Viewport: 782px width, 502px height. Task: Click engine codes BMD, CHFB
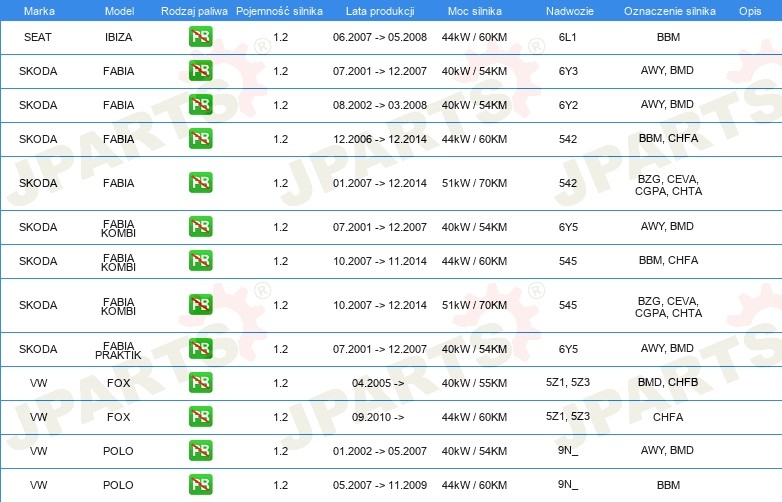tap(668, 382)
